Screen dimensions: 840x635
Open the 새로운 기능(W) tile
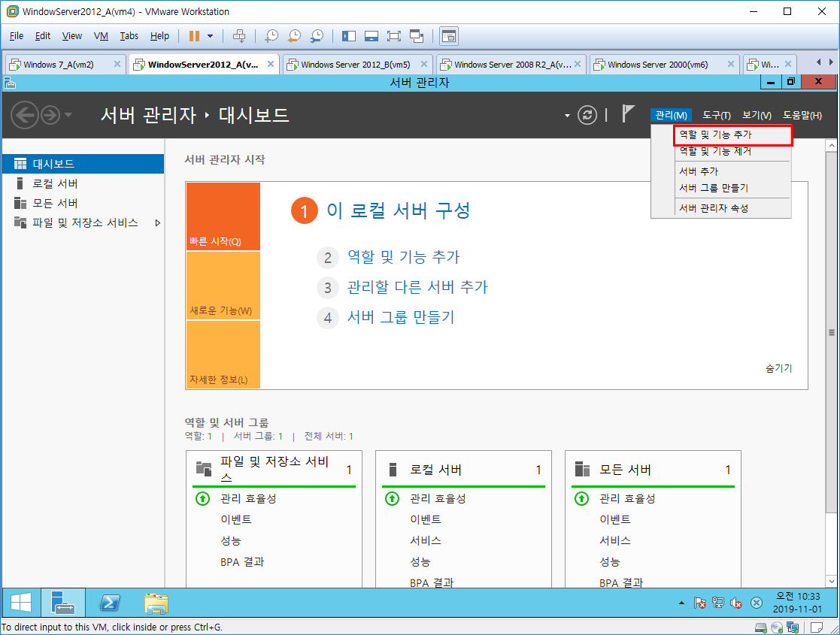(x=223, y=286)
